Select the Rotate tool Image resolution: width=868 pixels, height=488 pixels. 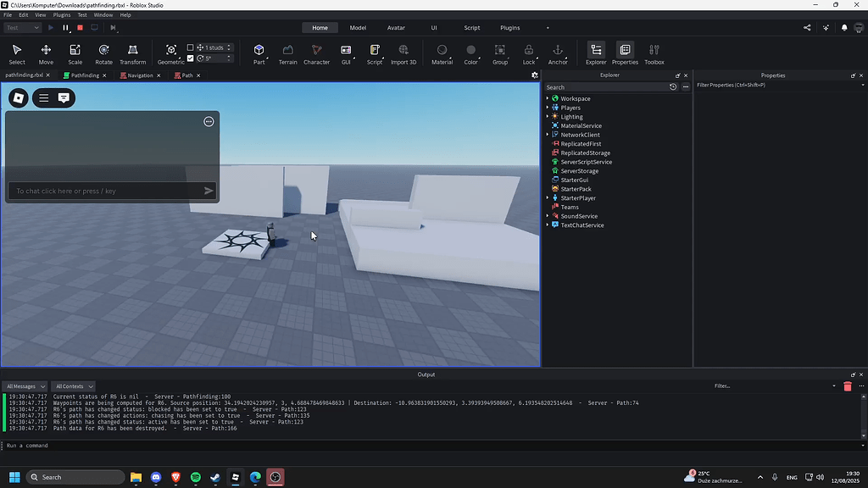[103, 53]
